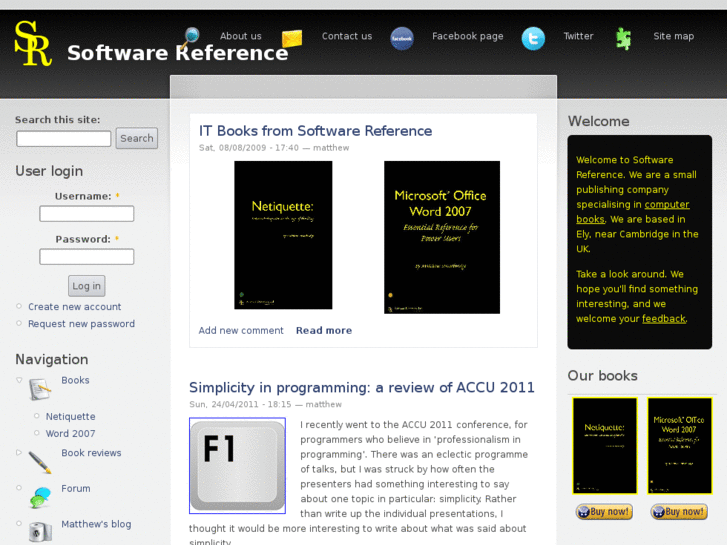Click the icon next to Matthew's blog
Image resolution: width=727 pixels, height=545 pixels.
(x=40, y=532)
